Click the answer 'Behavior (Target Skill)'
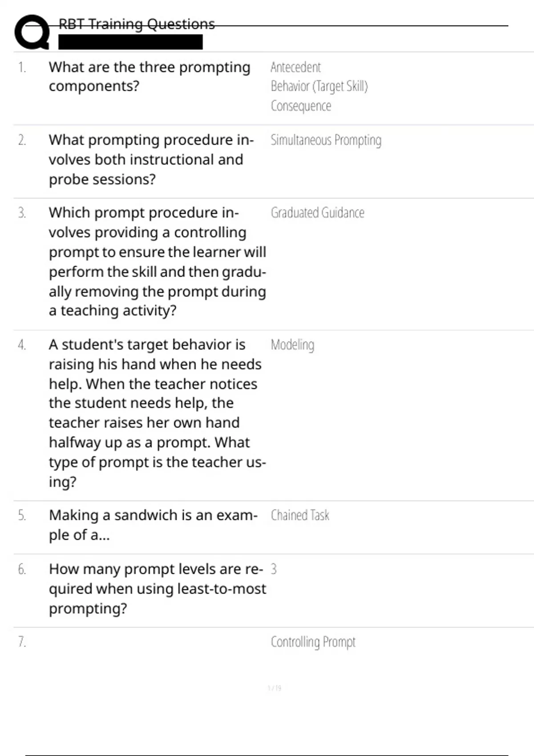534x756 pixels. pyautogui.click(x=319, y=86)
